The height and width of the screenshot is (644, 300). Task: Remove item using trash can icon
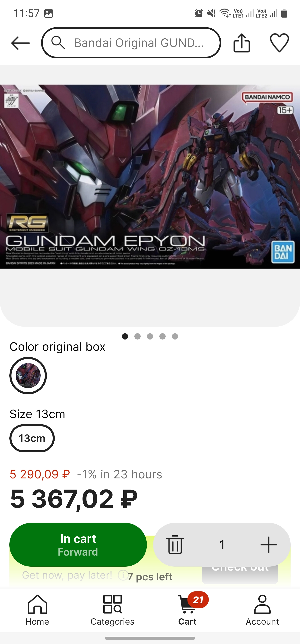175,545
